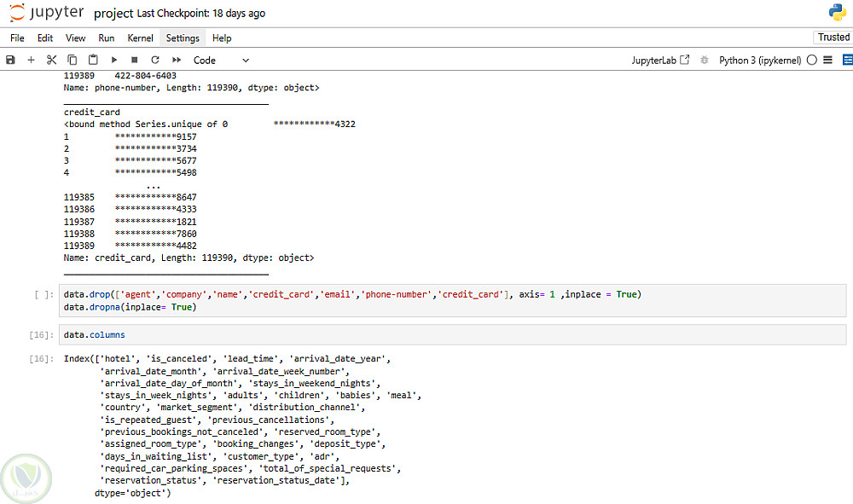Run the current cell with play icon
853x504 pixels.
114,61
